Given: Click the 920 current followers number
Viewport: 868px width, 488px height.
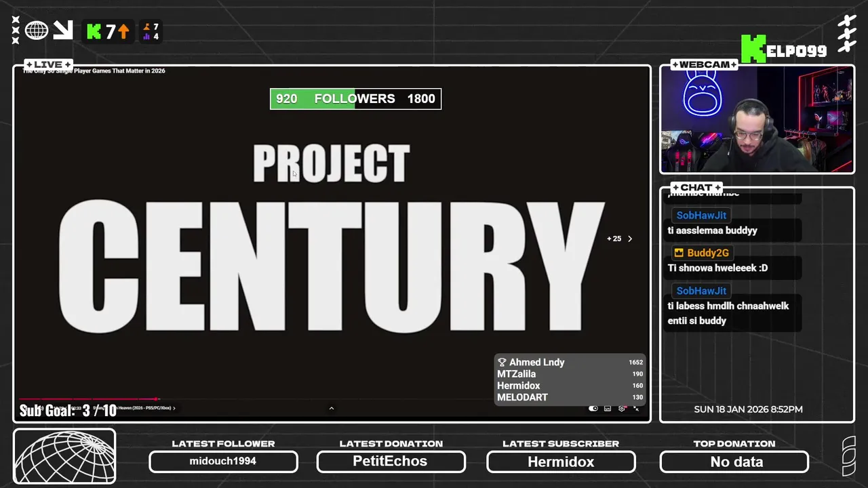Looking at the screenshot, I should 286,99.
